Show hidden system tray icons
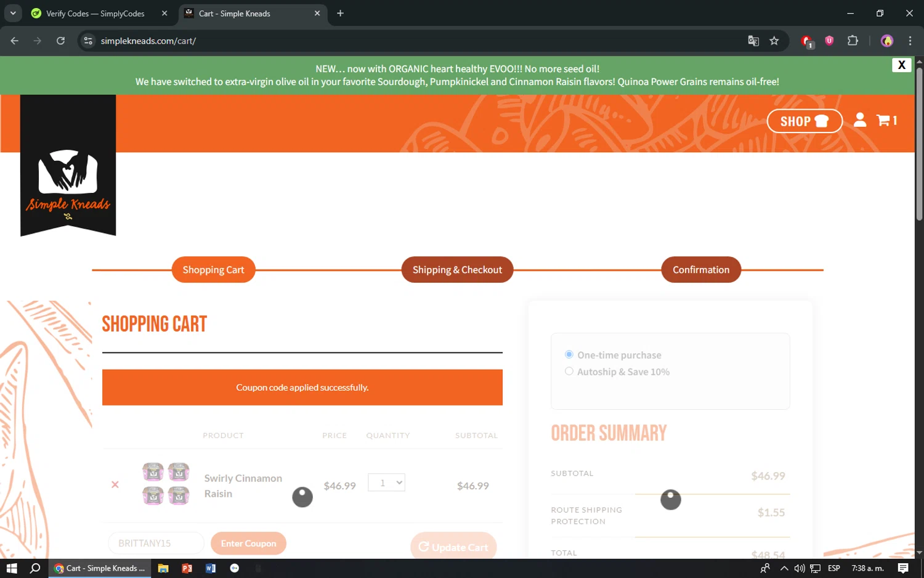Screen dimensions: 924x578 (x=784, y=568)
